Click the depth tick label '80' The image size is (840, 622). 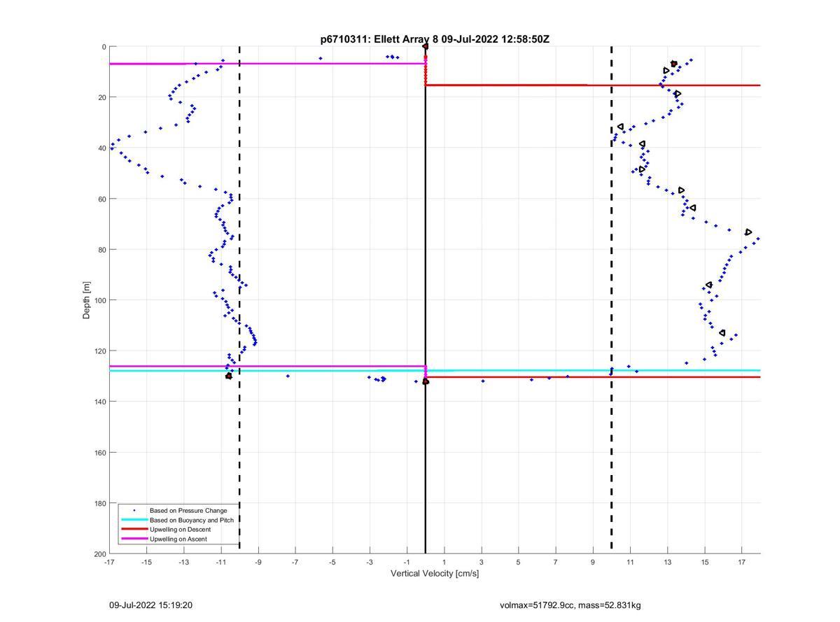click(x=102, y=250)
